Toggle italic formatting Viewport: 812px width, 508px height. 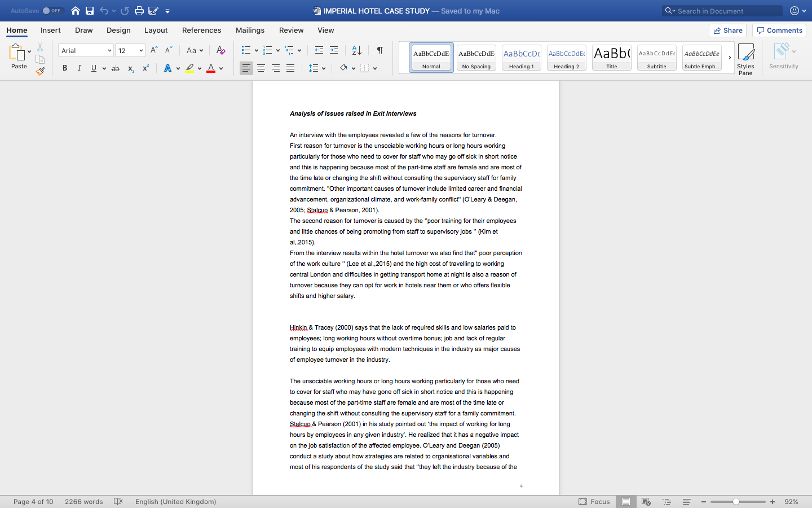pos(79,68)
